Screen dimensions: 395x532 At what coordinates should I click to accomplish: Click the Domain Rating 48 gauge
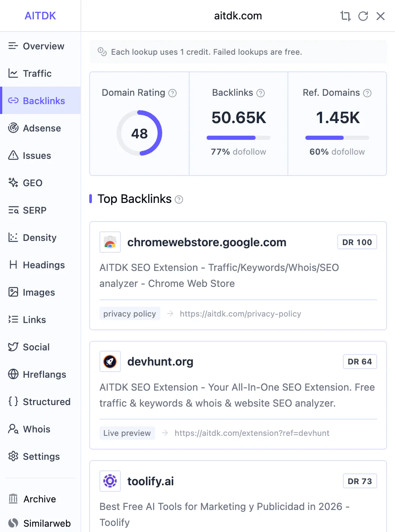[139, 133]
